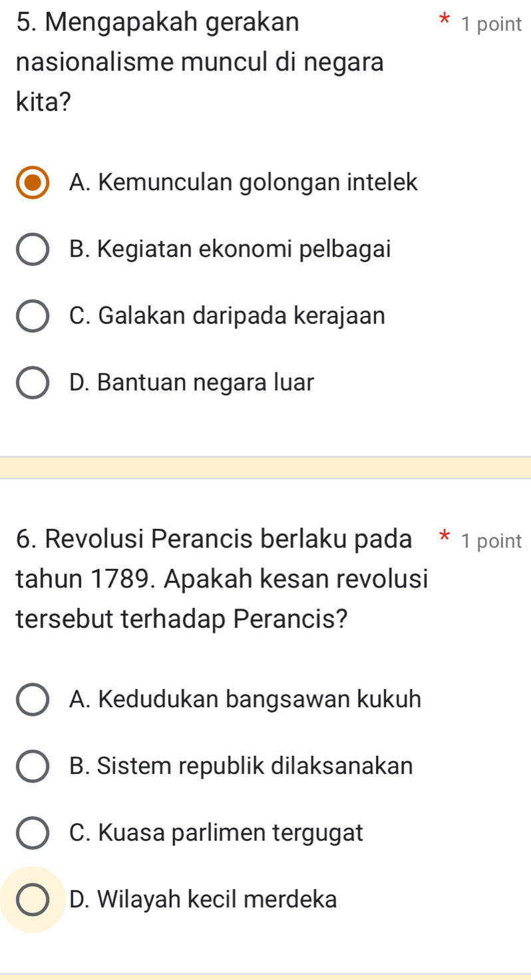The width and height of the screenshot is (531, 980).
Task: Click the "B. Kegiatan ekonomi pelbagai" label text
Action: (x=229, y=249)
